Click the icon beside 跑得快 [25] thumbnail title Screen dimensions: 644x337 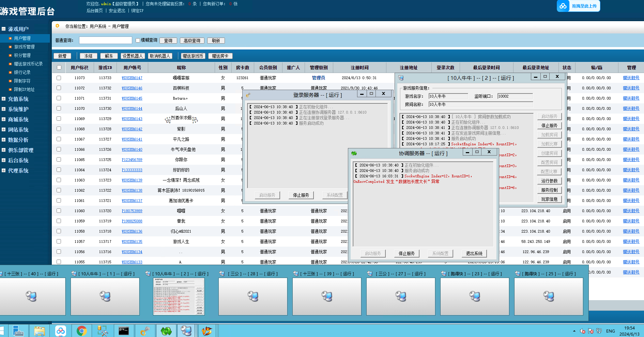point(518,274)
